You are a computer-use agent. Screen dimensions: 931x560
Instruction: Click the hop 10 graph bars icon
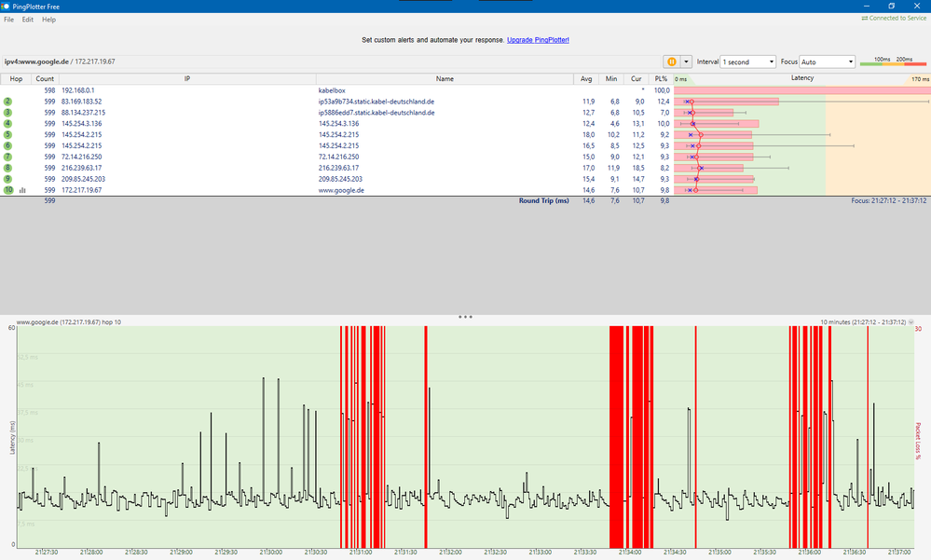point(22,190)
